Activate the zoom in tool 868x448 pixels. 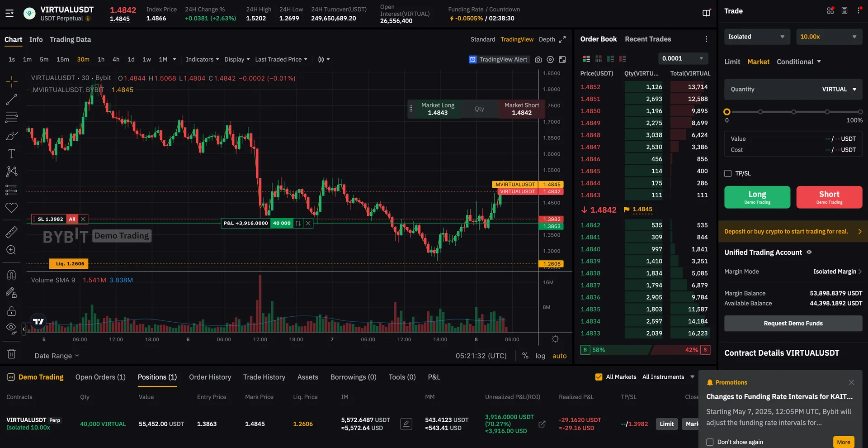click(x=12, y=250)
